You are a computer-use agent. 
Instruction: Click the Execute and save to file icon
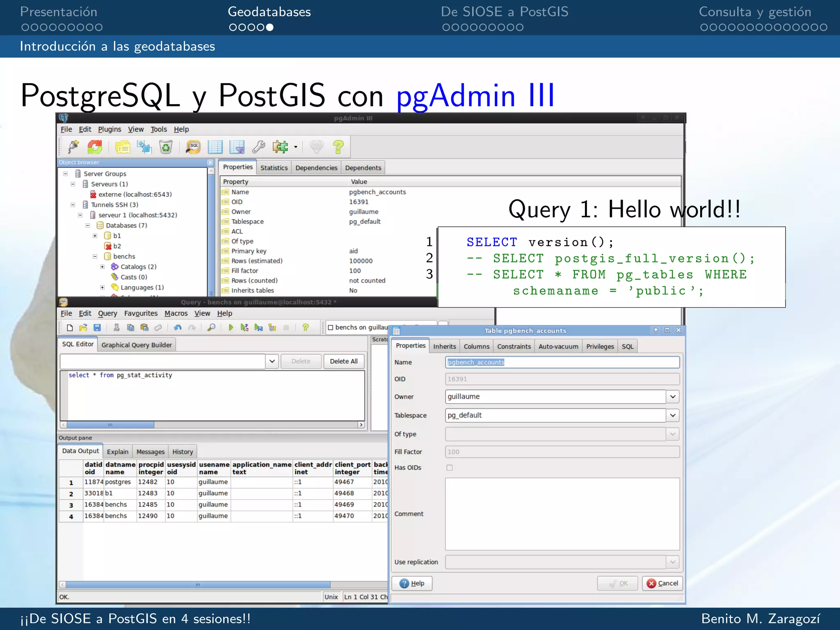(x=258, y=327)
